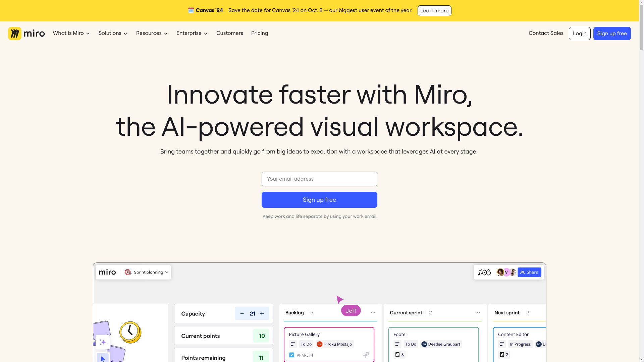Click the Miro logo in the navbar
The width and height of the screenshot is (644, 362).
coord(26,34)
